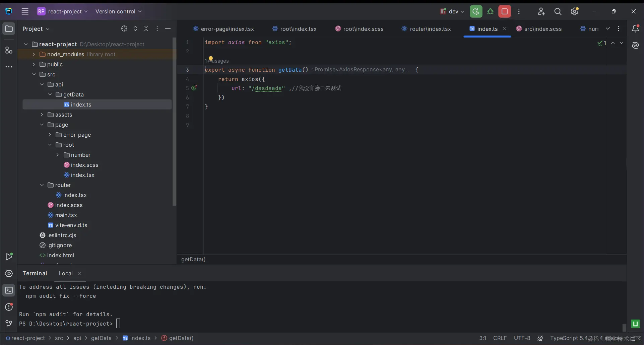Switch to root\index.tsx tab
The height and width of the screenshot is (345, 644).
pyautogui.click(x=294, y=29)
